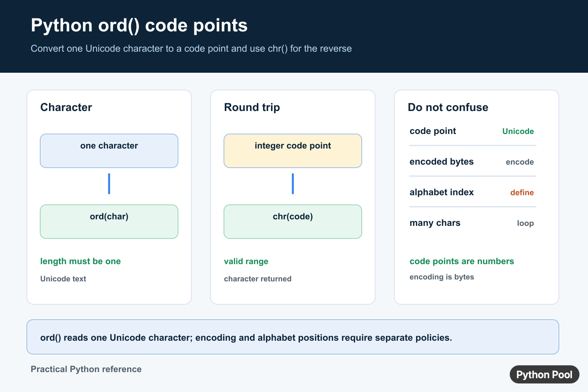588x392 pixels.
Task: Click the loop label
Action: (525, 223)
